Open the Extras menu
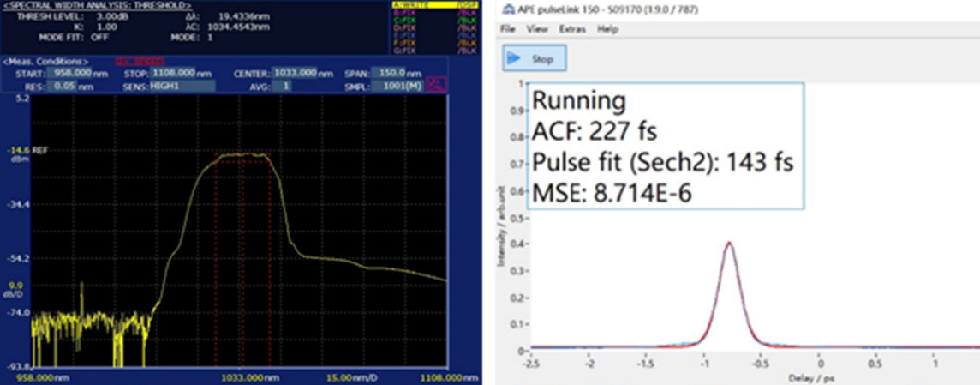The width and height of the screenshot is (980, 385). 571,29
